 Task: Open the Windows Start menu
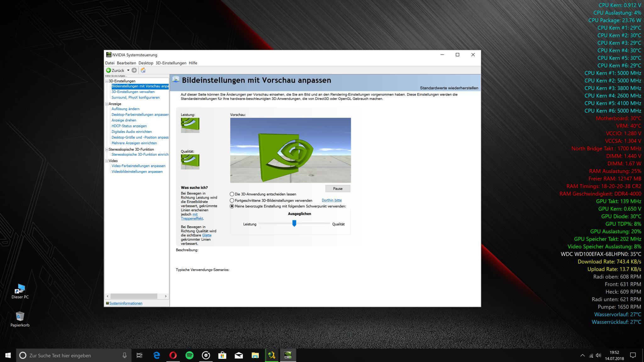[x=8, y=355]
